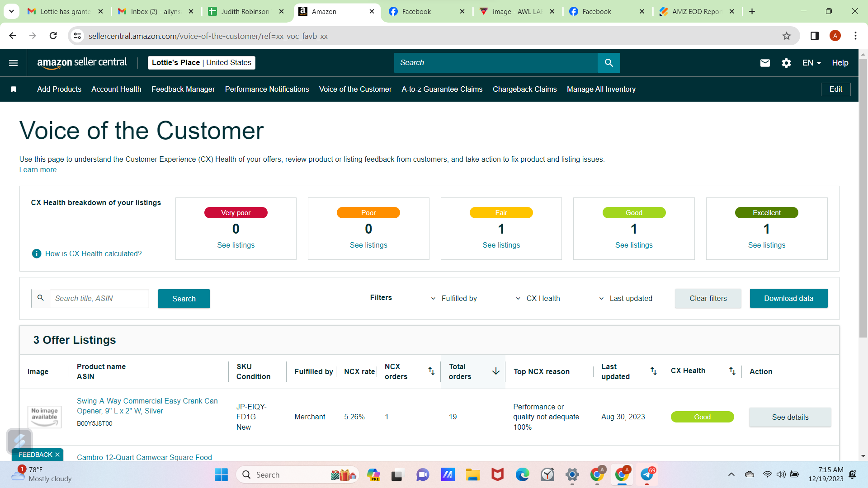Sort by Last updated column arrows
Screen dimensions: 868x488
coord(653,371)
